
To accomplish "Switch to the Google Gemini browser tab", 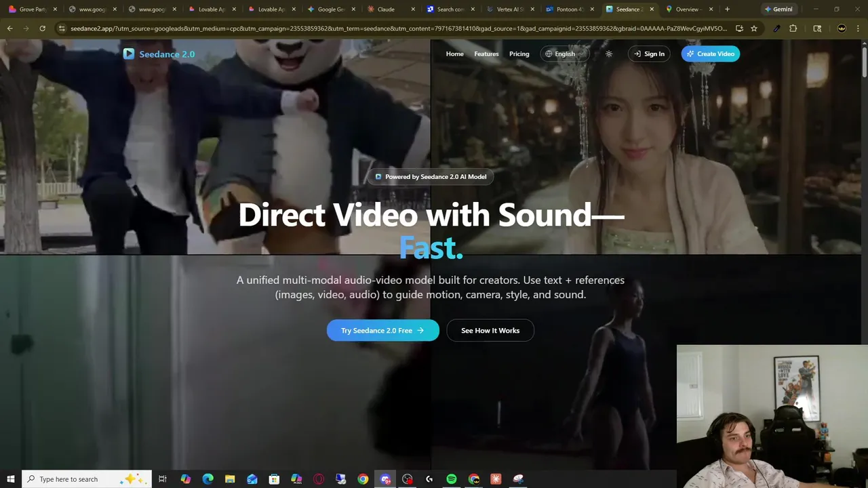I will (x=330, y=9).
